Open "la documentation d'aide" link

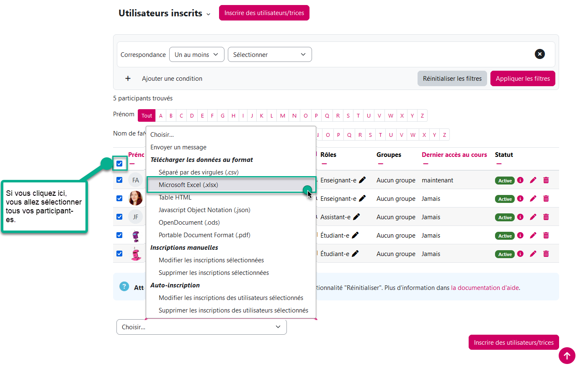pos(485,288)
